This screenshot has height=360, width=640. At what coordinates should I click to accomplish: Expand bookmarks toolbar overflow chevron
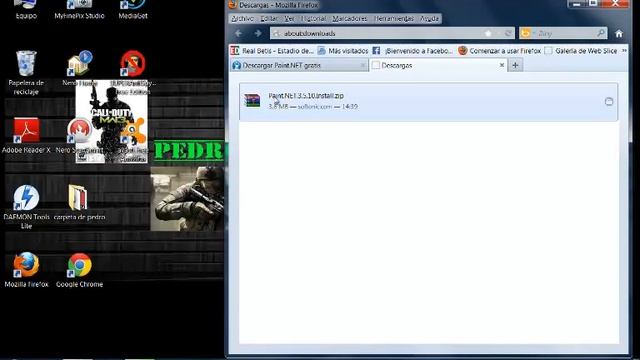(x=624, y=51)
